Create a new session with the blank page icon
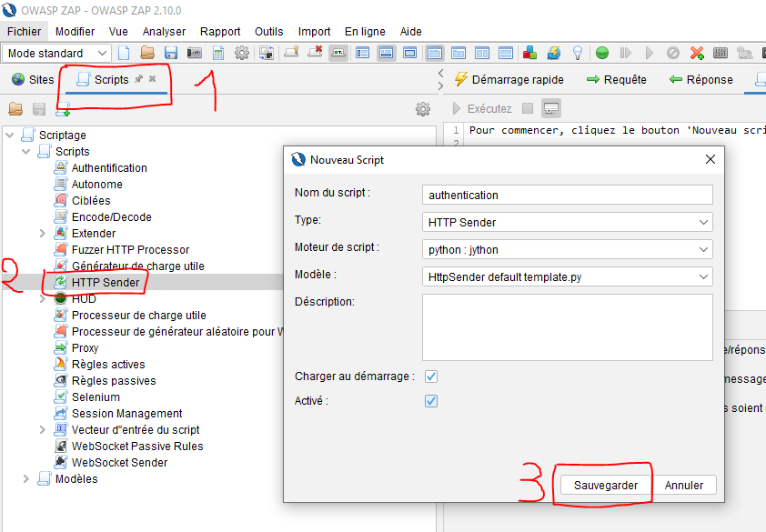The image size is (766, 532). (124, 53)
